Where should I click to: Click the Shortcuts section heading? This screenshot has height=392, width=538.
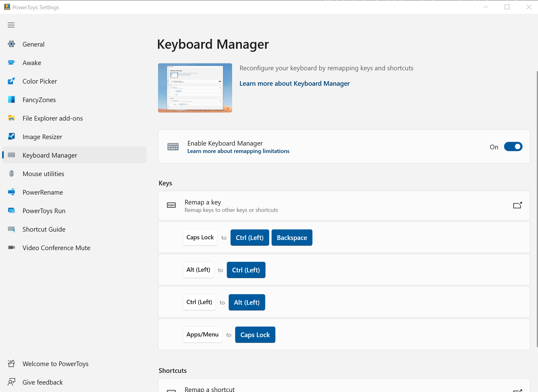173,371
